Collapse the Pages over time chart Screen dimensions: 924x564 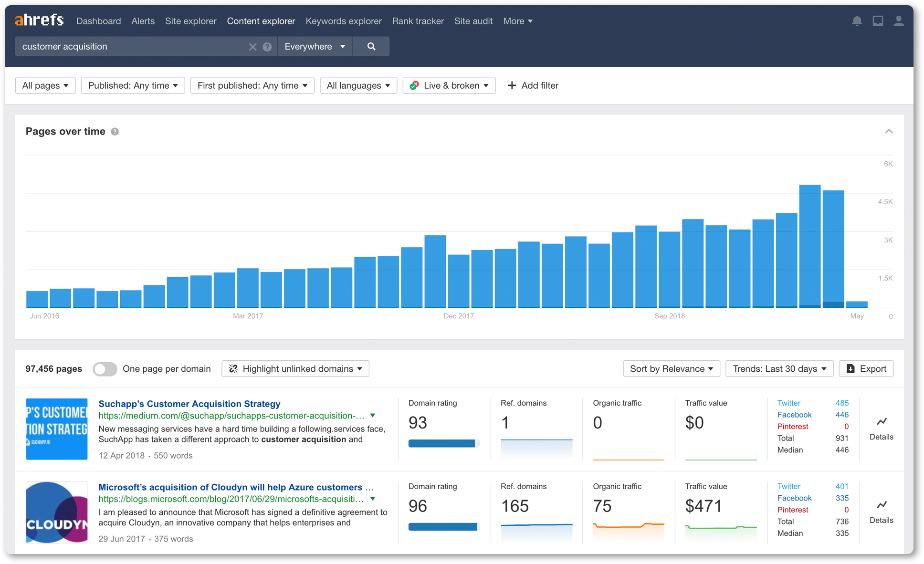coord(889,131)
